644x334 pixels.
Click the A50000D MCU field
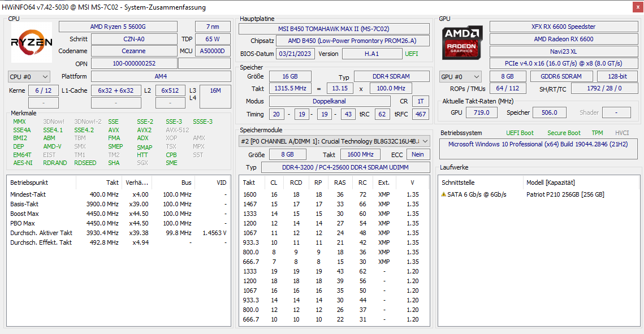click(213, 51)
